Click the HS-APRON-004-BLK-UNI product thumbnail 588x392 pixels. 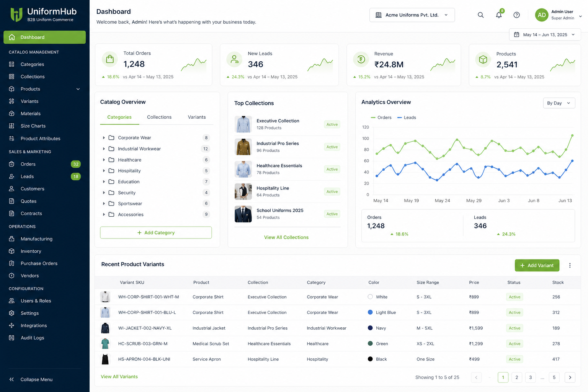[x=105, y=359]
